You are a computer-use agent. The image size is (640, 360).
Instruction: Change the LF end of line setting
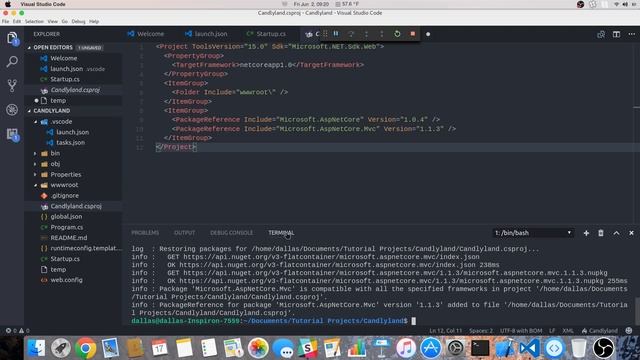coord(552,331)
